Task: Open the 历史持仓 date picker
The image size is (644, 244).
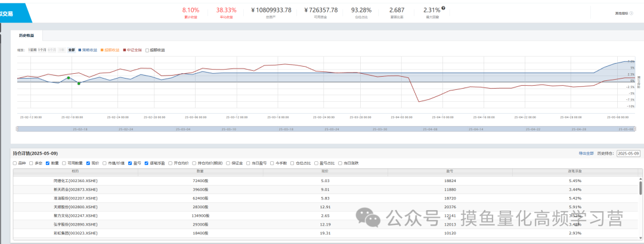Action: point(627,154)
